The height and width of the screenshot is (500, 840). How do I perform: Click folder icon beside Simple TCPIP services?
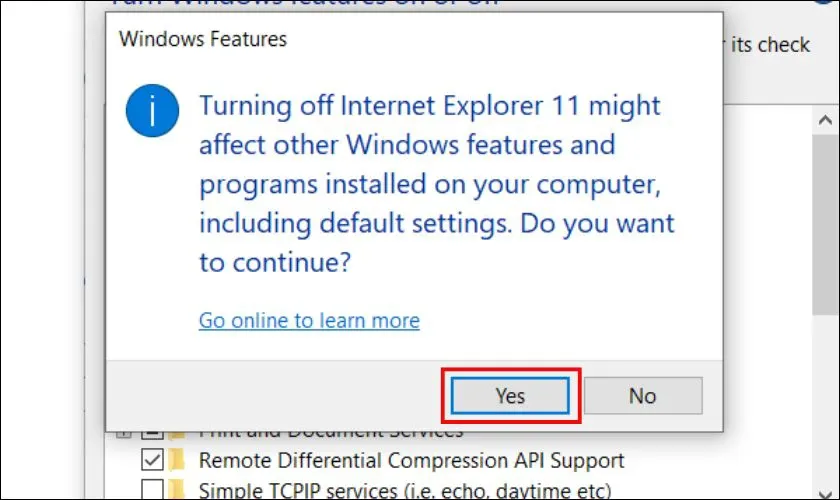click(x=178, y=490)
